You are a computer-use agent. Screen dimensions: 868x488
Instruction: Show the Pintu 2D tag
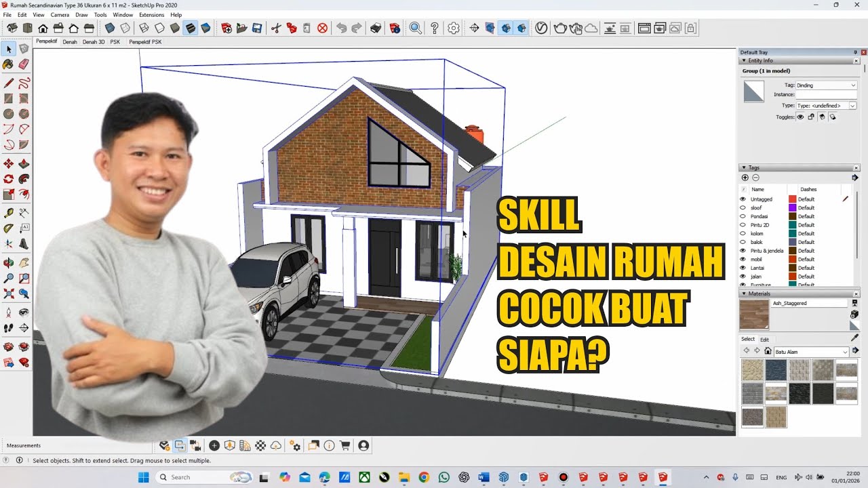click(743, 225)
